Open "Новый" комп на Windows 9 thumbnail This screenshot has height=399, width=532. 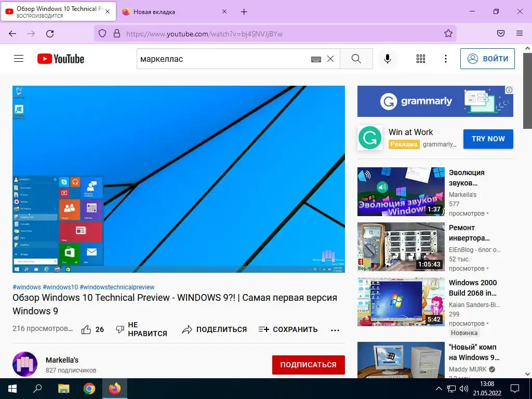point(401,360)
